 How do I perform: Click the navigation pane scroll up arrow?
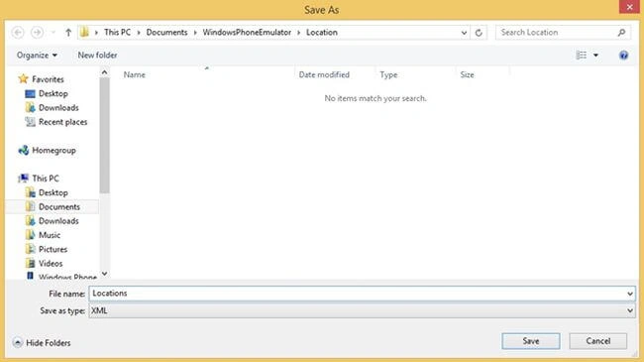[x=104, y=72]
